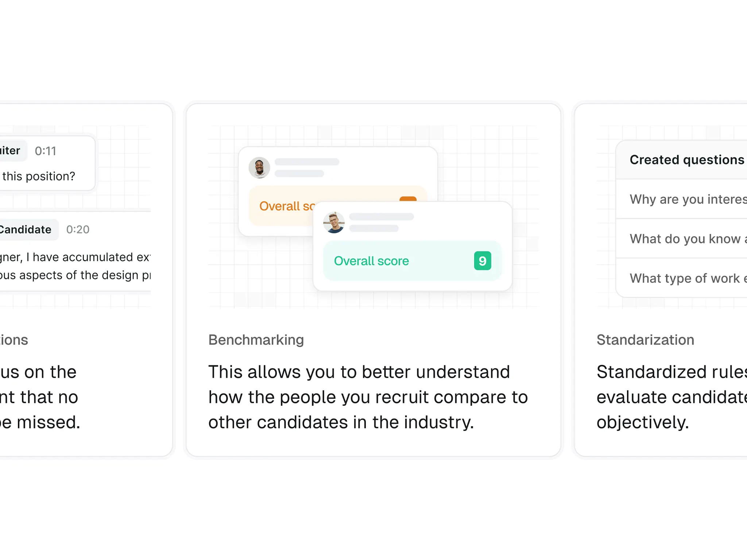Click the Standarization heading
747x560 pixels.
coord(645,340)
